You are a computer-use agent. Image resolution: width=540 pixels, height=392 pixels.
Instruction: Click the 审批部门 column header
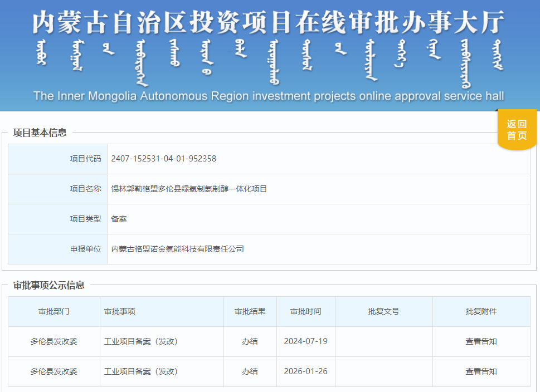(52, 311)
